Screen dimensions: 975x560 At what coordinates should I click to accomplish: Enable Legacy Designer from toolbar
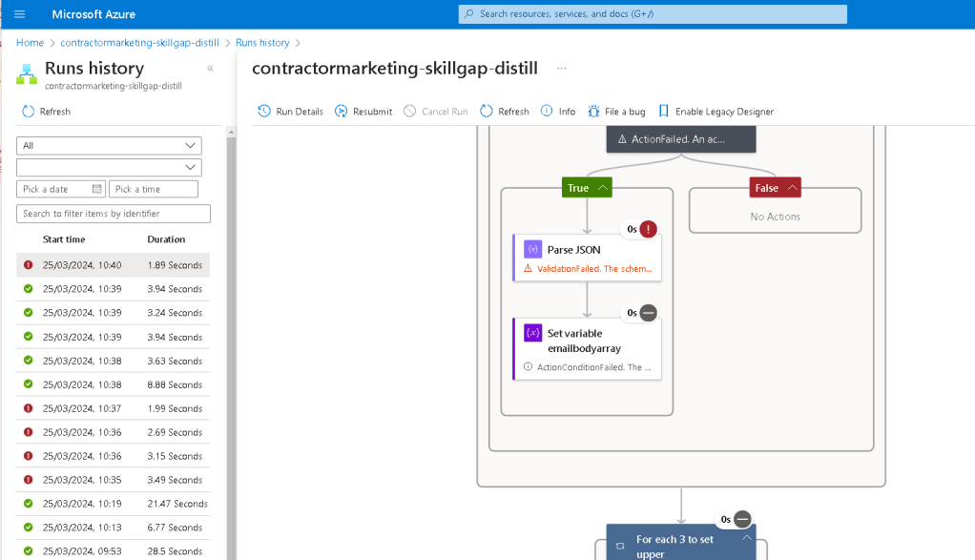tap(716, 112)
